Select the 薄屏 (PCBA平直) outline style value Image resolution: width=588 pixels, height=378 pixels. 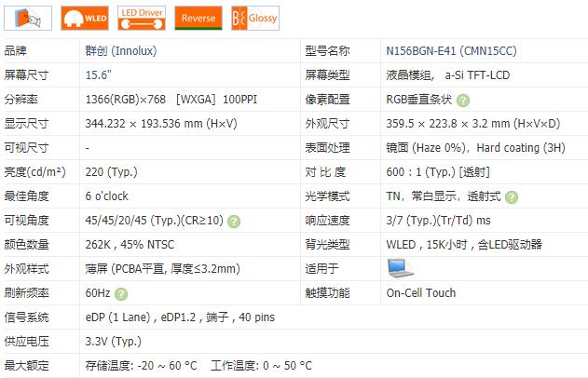click(x=162, y=269)
